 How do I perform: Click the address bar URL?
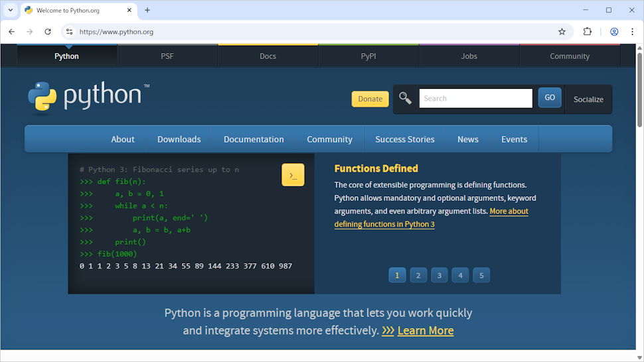pos(116,32)
